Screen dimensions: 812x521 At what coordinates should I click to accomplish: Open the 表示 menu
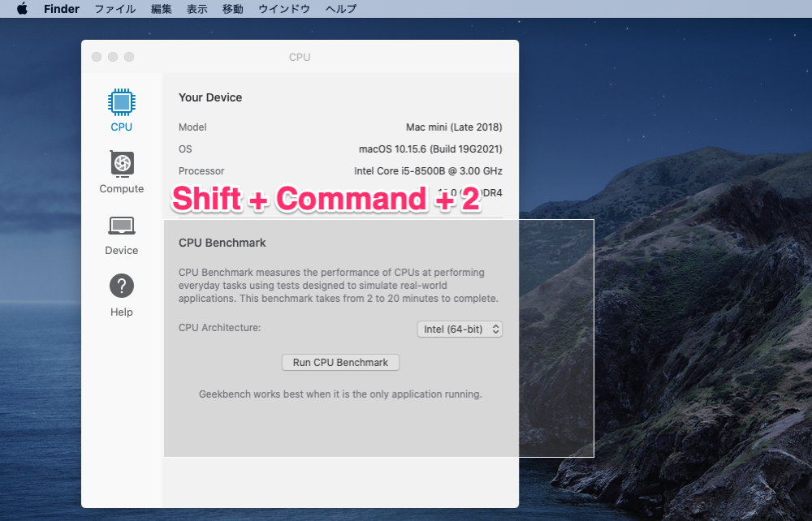tap(197, 9)
